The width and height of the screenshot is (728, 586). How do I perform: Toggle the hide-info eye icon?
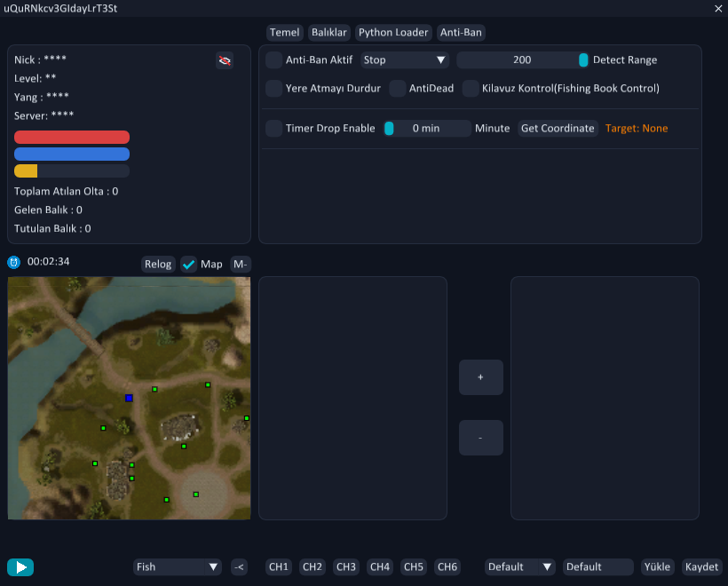225,61
